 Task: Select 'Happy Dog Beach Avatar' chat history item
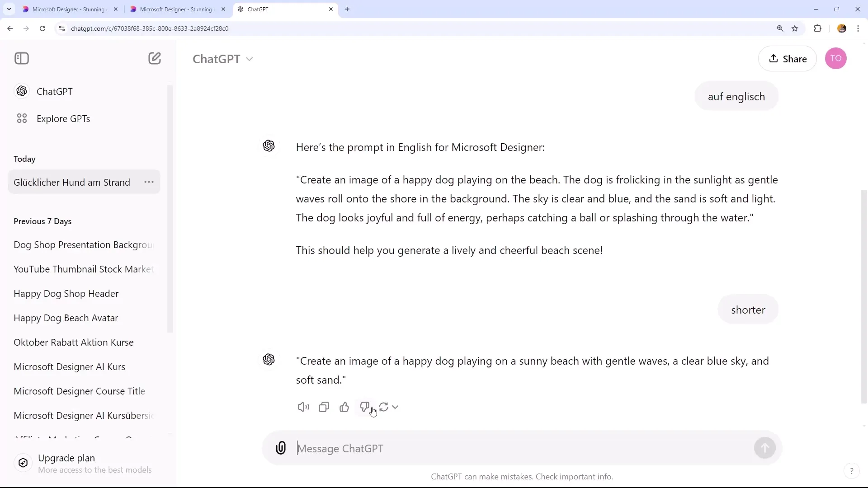pyautogui.click(x=66, y=319)
